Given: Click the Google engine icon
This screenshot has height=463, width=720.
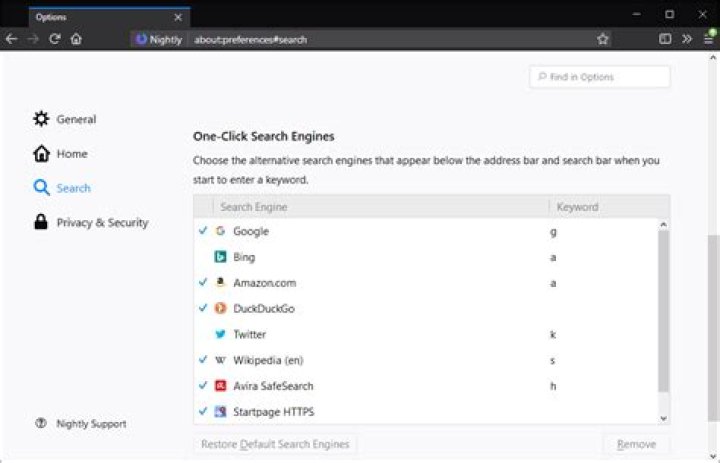Looking at the screenshot, I should 220,231.
